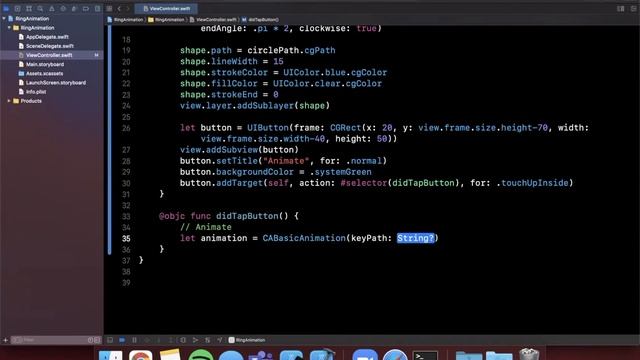The width and height of the screenshot is (640, 360).
Task: Open the related items grid icon
Action: [109, 9]
